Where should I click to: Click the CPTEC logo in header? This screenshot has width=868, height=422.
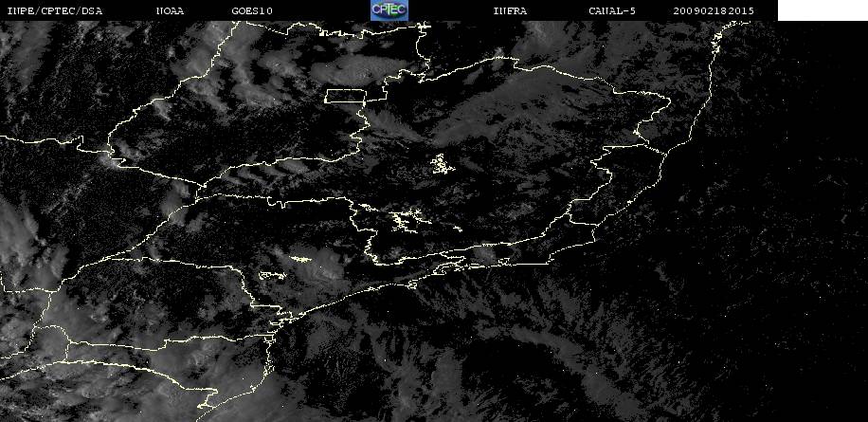(x=389, y=10)
